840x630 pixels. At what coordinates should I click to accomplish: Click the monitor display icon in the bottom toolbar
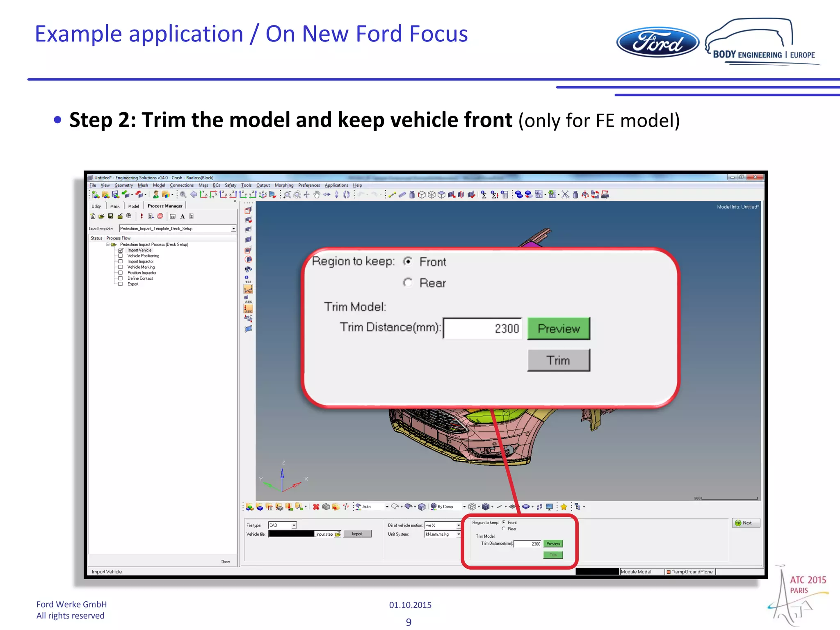coord(550,507)
